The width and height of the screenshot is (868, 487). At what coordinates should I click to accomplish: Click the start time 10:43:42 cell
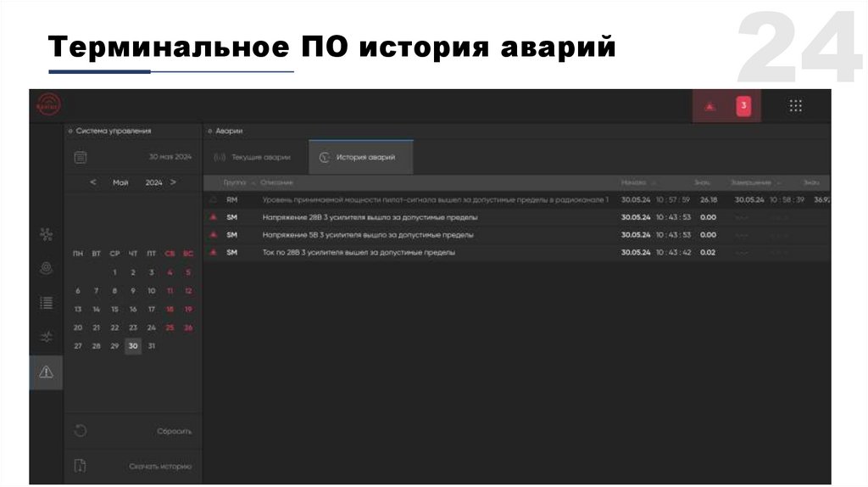[673, 253]
